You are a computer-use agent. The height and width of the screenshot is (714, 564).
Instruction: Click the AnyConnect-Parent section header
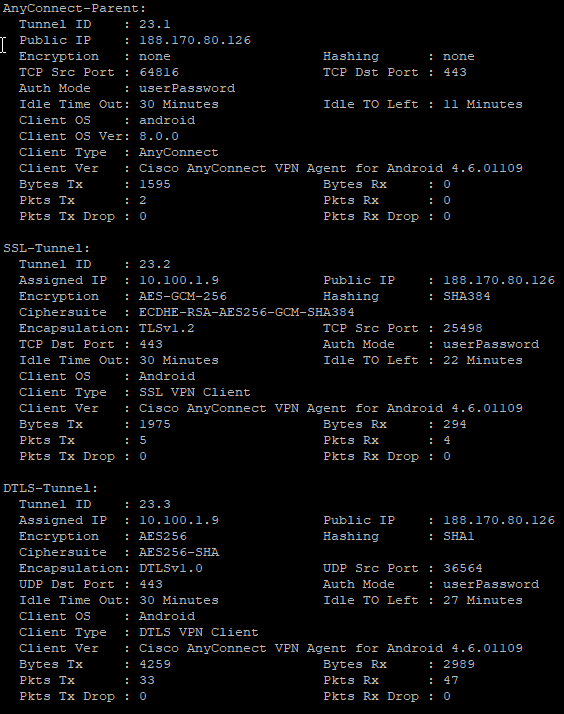click(75, 8)
